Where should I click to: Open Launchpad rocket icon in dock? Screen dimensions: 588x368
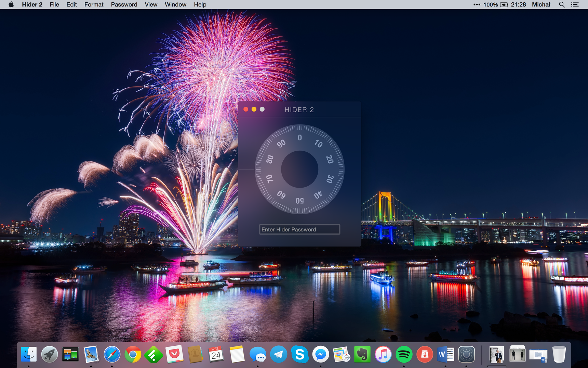(50, 355)
